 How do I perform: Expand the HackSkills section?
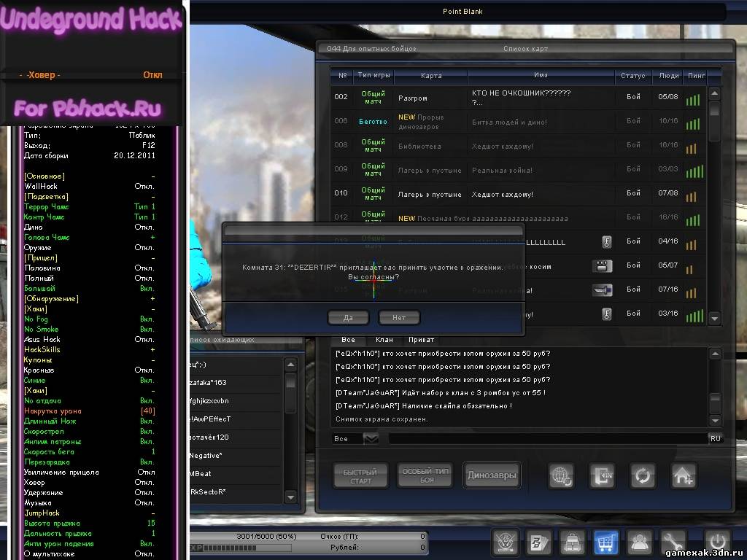pos(152,349)
